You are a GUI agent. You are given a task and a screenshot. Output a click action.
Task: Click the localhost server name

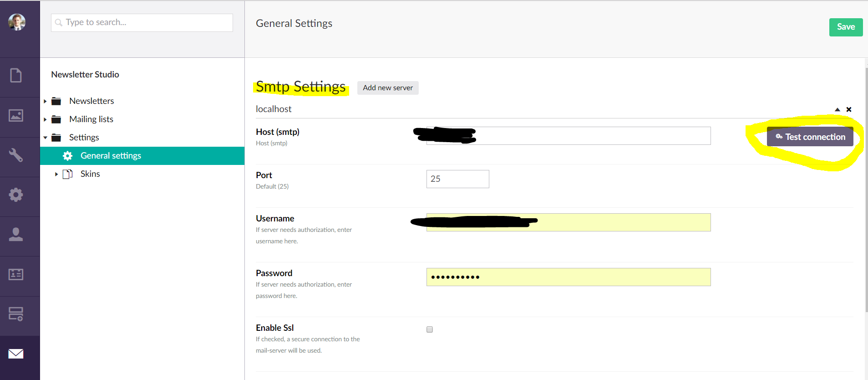pos(274,109)
